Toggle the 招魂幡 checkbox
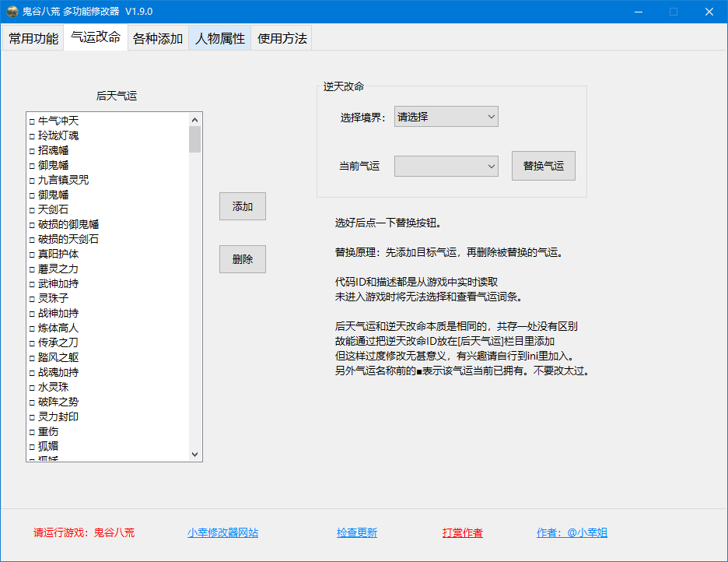Image resolution: width=728 pixels, height=562 pixels. click(32, 151)
